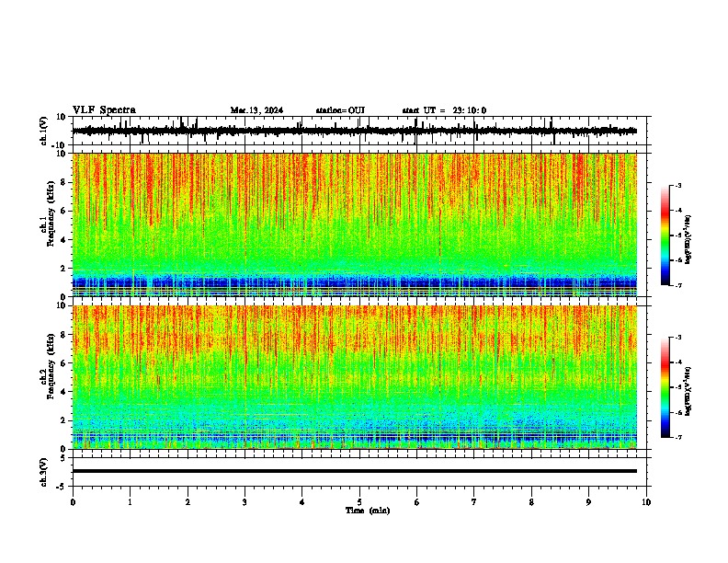The image size is (728, 563).
Task: Click time axis tick label "5"
Action: tap(359, 502)
